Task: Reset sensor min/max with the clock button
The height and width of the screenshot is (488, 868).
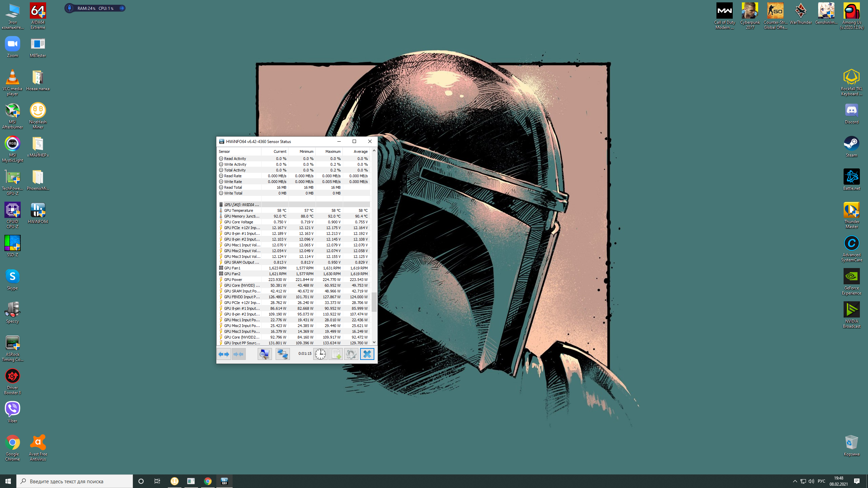Action: pyautogui.click(x=320, y=354)
